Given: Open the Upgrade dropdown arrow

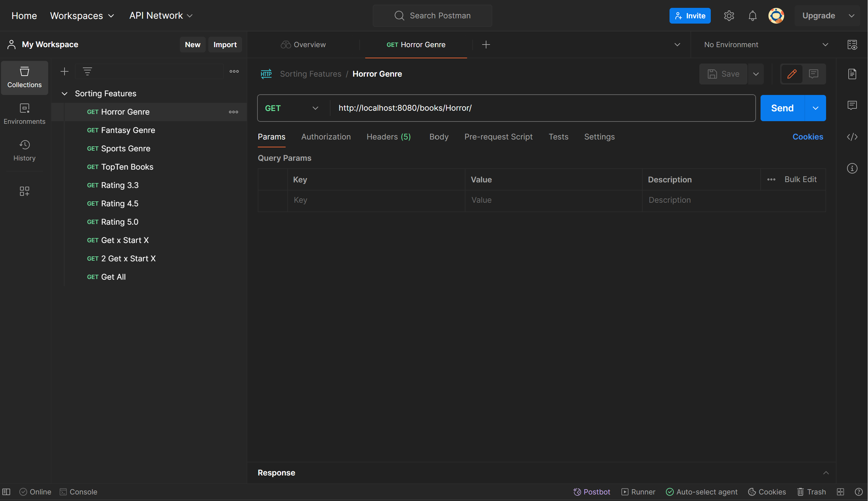Looking at the screenshot, I should pyautogui.click(x=852, y=16).
